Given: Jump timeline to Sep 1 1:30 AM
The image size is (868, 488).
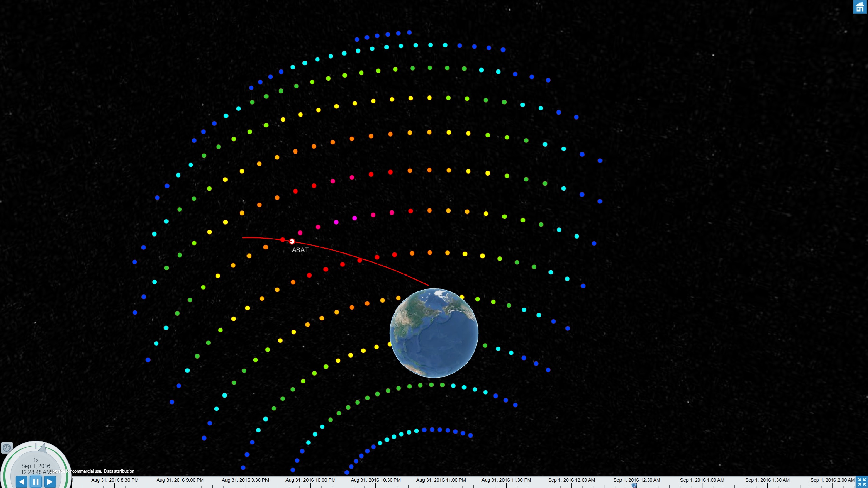Looking at the screenshot, I should pos(767,480).
